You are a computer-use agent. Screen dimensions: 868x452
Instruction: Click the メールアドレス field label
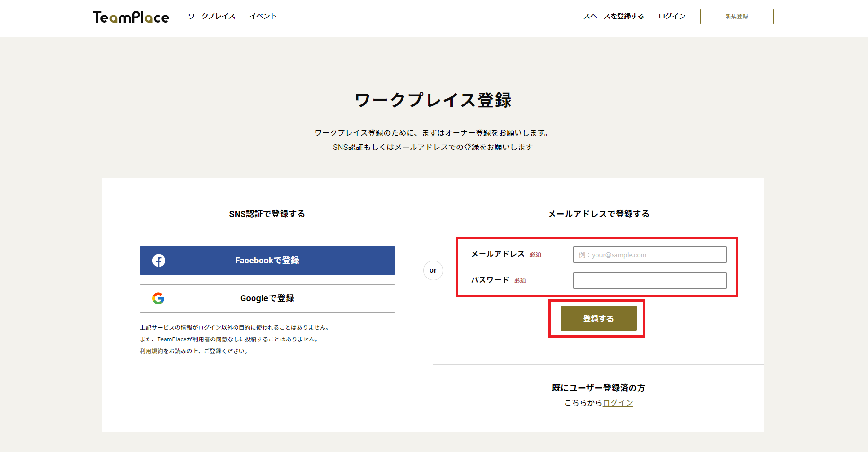(498, 254)
